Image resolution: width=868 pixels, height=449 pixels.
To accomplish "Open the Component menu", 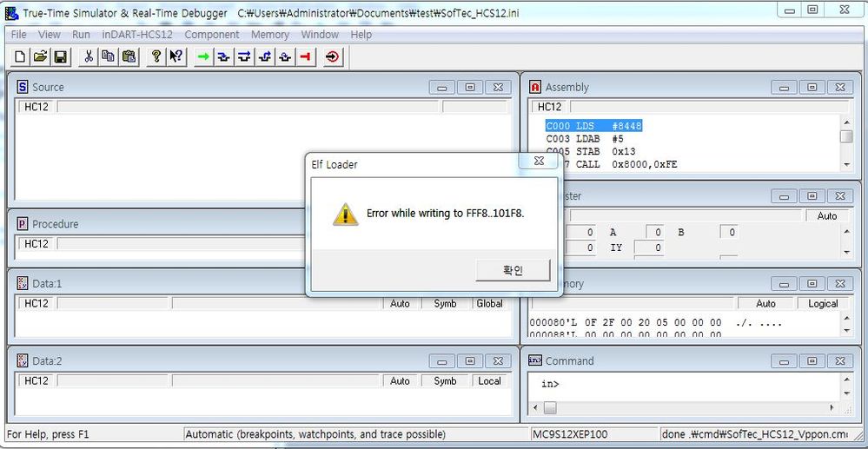I will (x=212, y=35).
